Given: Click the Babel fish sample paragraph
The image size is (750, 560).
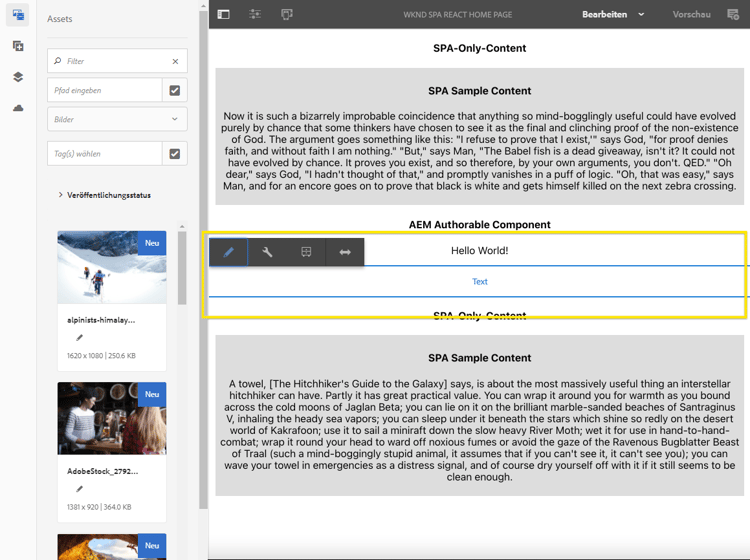Looking at the screenshot, I should (x=479, y=151).
